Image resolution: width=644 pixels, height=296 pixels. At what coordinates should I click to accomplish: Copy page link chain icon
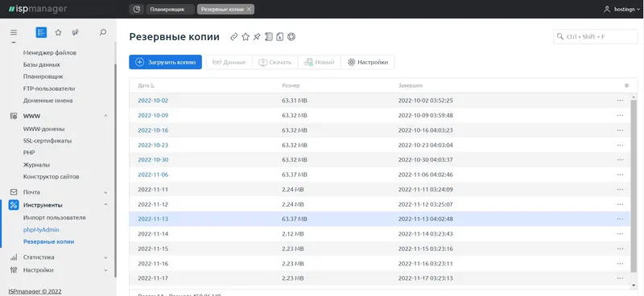tap(233, 37)
